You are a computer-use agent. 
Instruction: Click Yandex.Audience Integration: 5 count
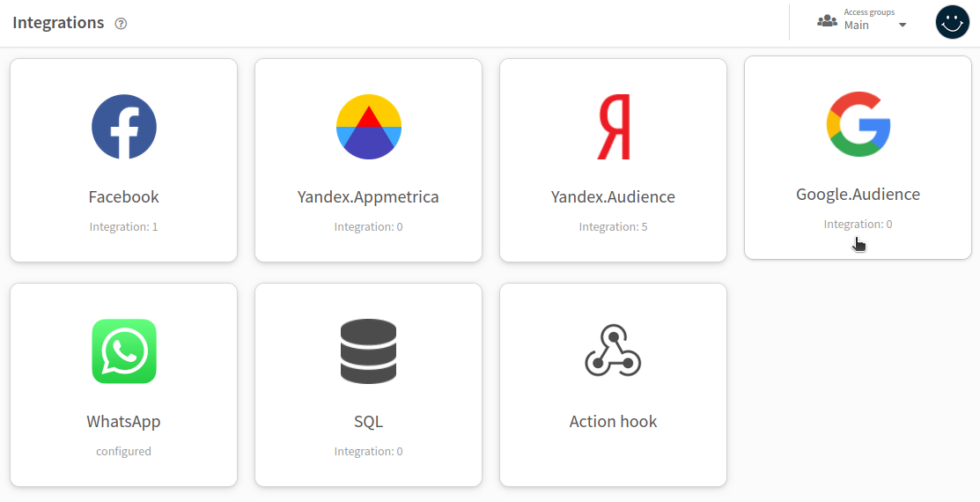click(613, 227)
